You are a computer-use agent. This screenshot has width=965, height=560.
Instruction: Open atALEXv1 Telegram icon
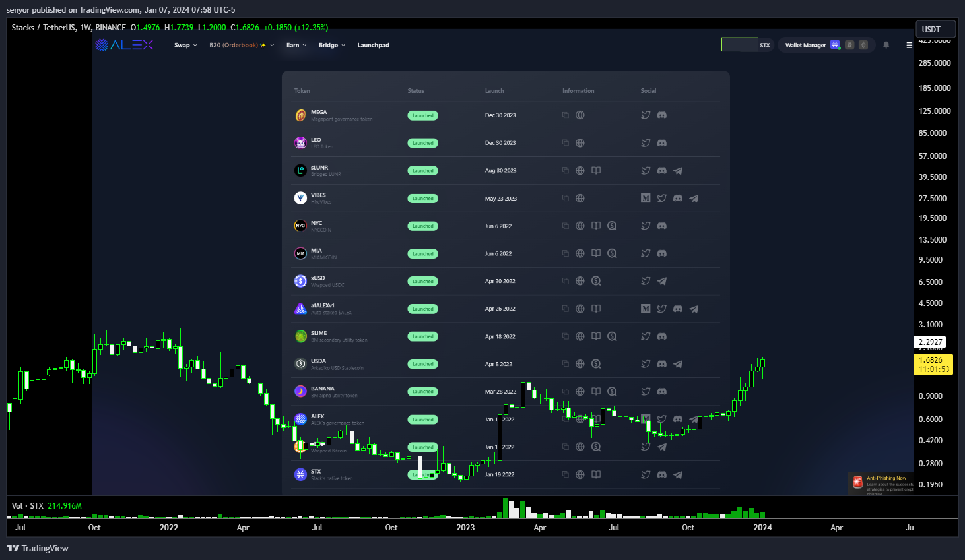point(694,309)
